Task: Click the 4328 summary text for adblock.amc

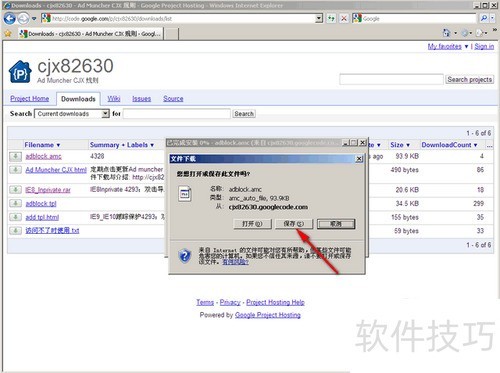Action: pyautogui.click(x=97, y=156)
